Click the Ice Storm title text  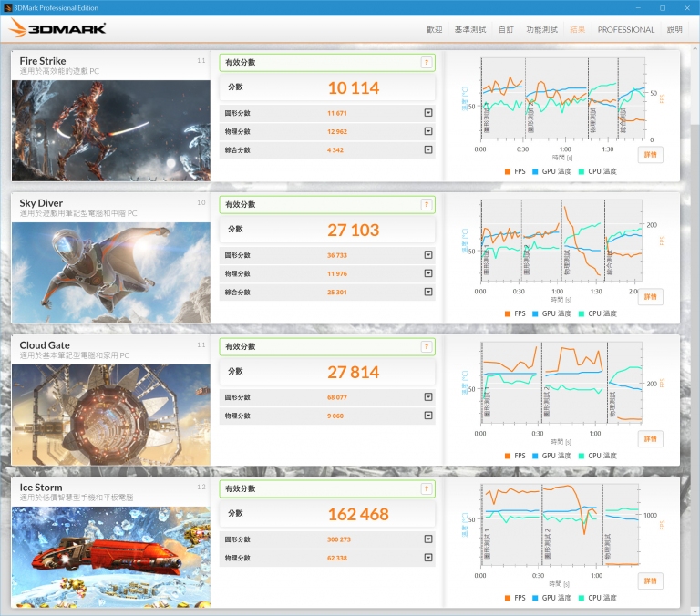41,488
